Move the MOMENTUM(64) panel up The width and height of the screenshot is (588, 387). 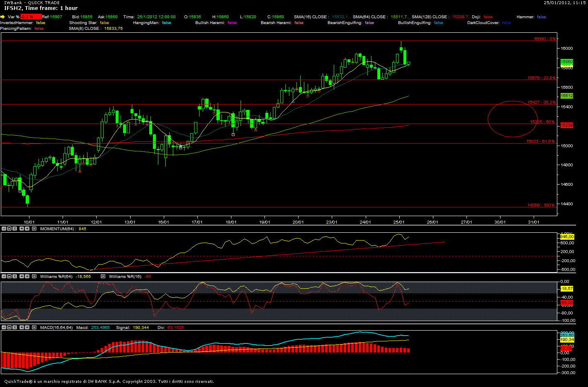22,229
